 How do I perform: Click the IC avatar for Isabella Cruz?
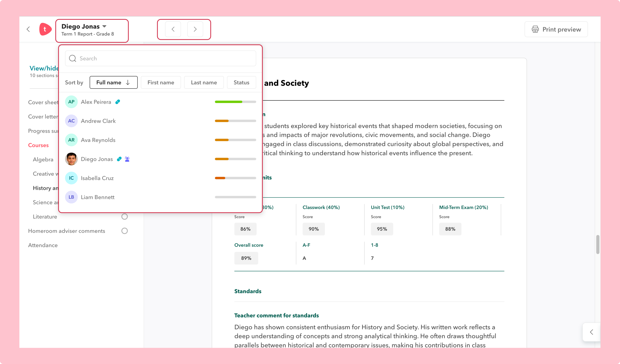click(x=71, y=178)
